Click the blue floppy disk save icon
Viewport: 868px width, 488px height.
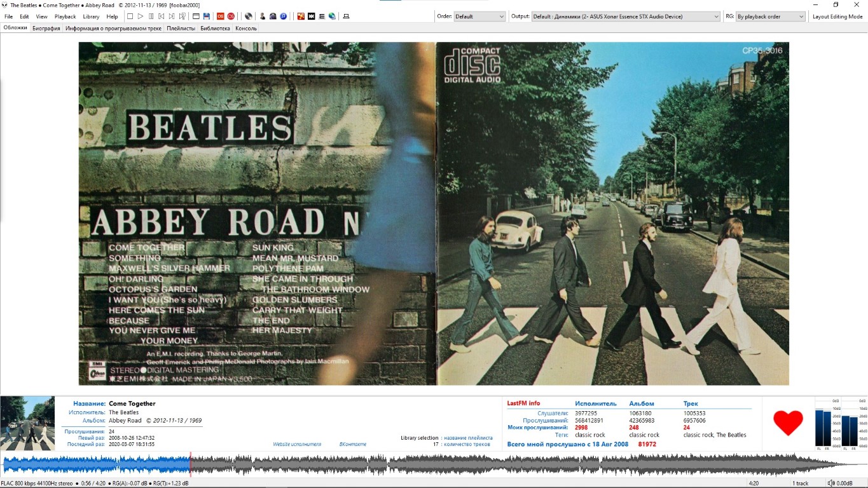(x=207, y=17)
